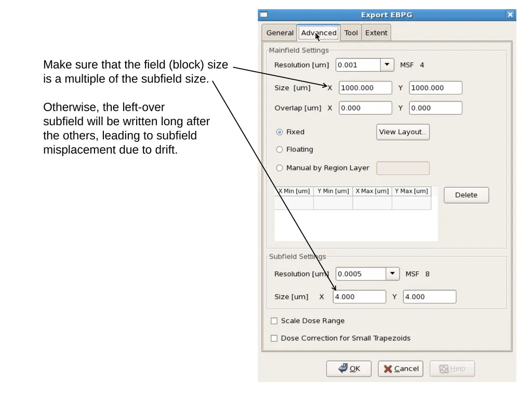The width and height of the screenshot is (532, 399).
Task: Click the Subfield Size X field
Action: coord(360,297)
